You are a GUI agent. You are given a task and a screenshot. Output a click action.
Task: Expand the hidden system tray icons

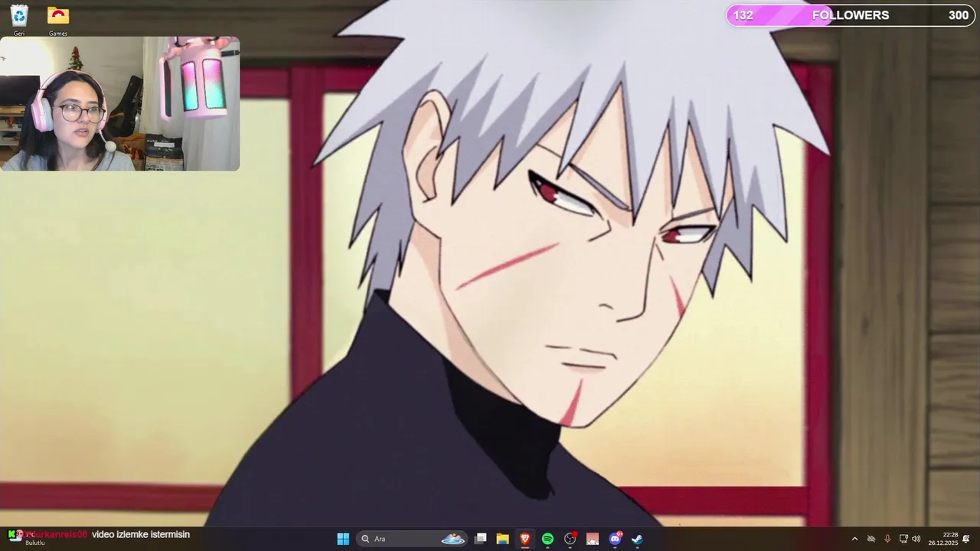[x=854, y=539]
